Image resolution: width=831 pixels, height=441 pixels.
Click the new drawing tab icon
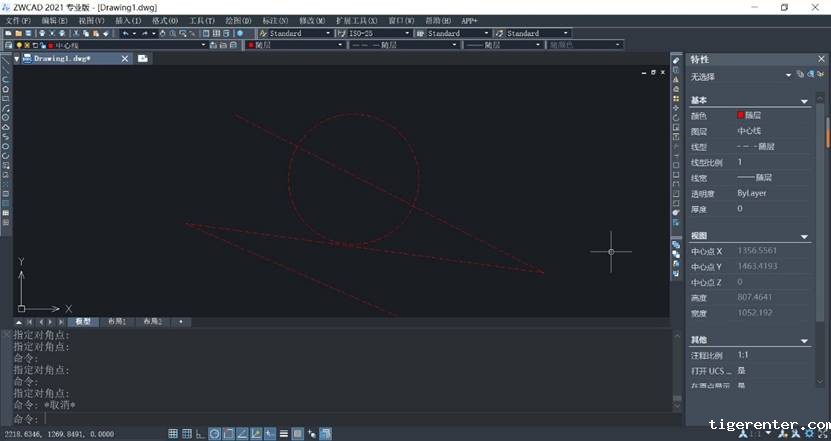pos(143,59)
